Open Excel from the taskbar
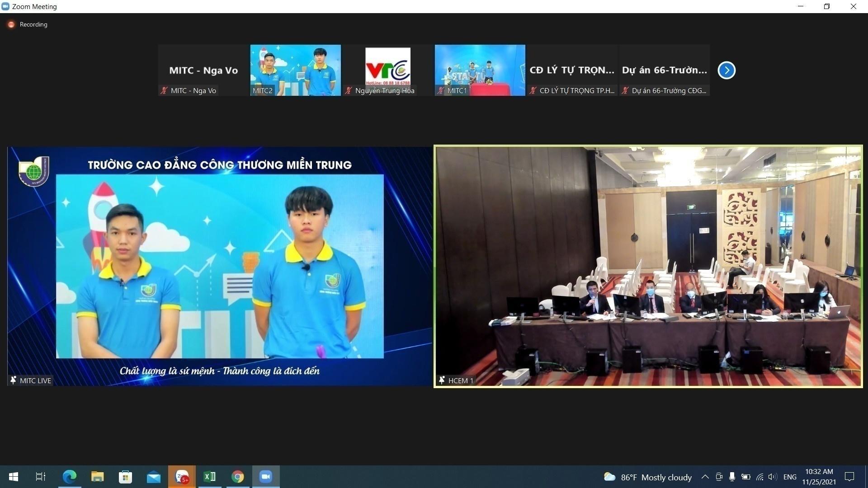 [209, 477]
